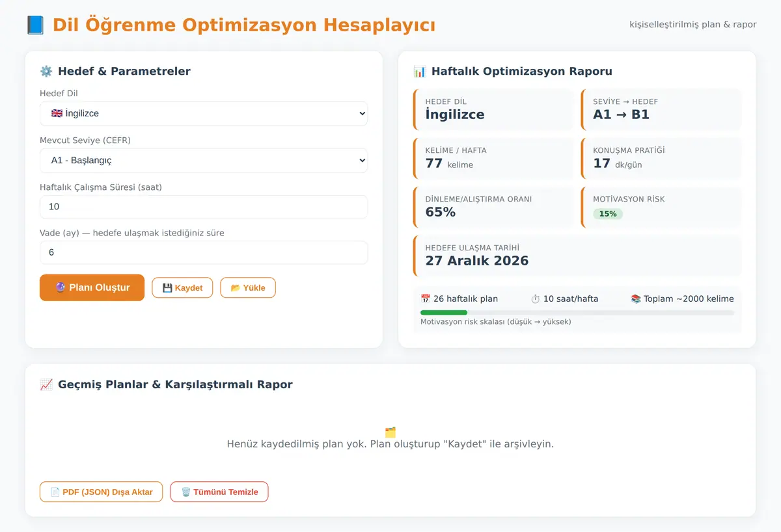This screenshot has width=781, height=532.
Task: Click the chart icon beside Geçmiş Planlar heading
Action: (x=46, y=384)
